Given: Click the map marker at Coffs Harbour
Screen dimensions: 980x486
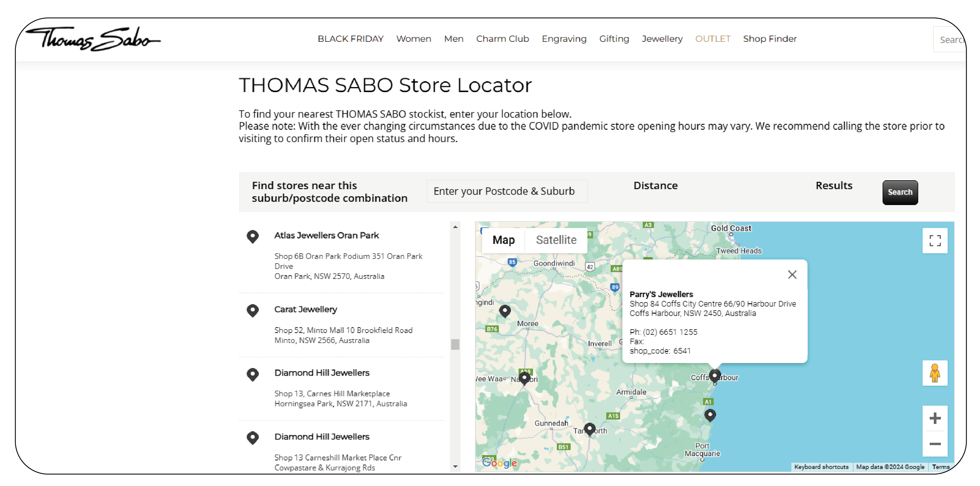Looking at the screenshot, I should click(x=715, y=376).
